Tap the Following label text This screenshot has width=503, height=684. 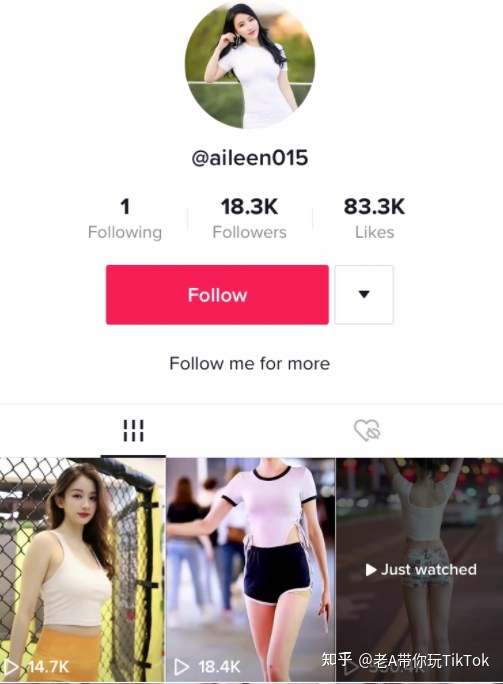point(125,233)
